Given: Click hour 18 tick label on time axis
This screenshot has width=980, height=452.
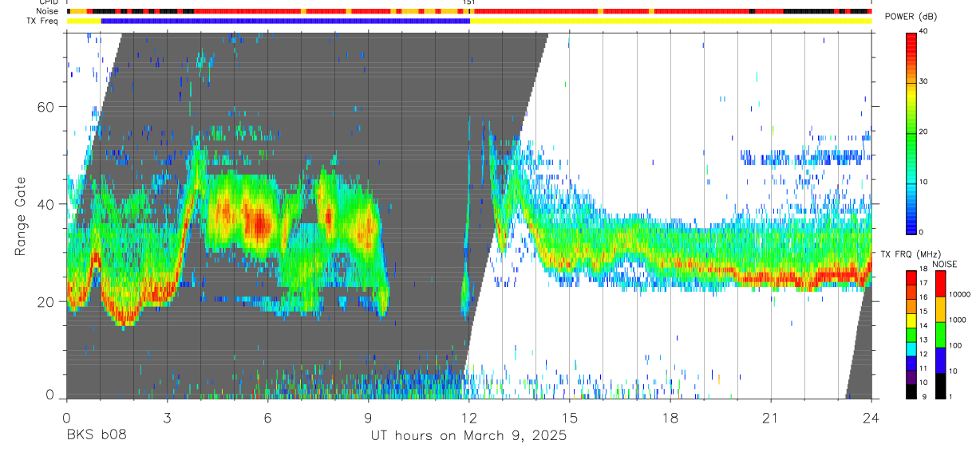Looking at the screenshot, I should point(670,418).
